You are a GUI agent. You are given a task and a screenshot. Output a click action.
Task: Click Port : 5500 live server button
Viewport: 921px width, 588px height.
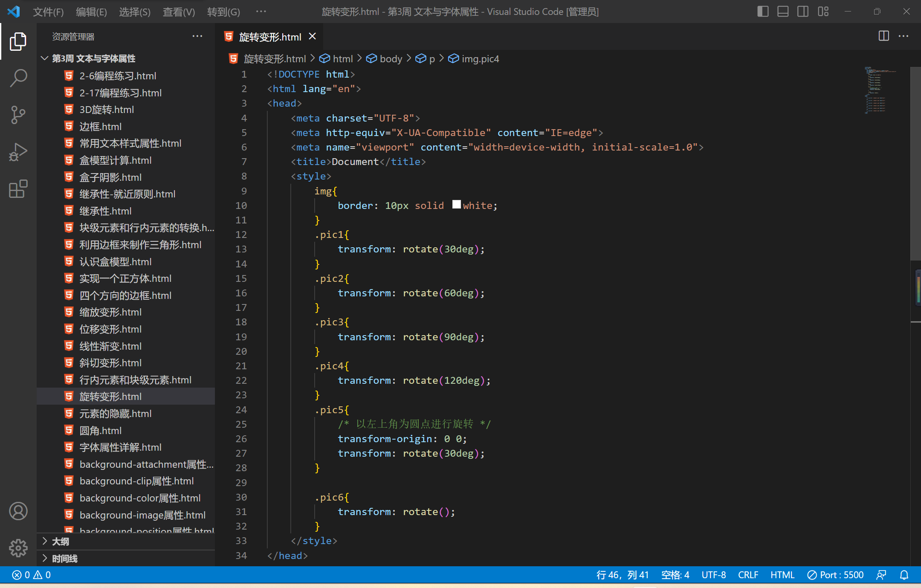click(835, 575)
